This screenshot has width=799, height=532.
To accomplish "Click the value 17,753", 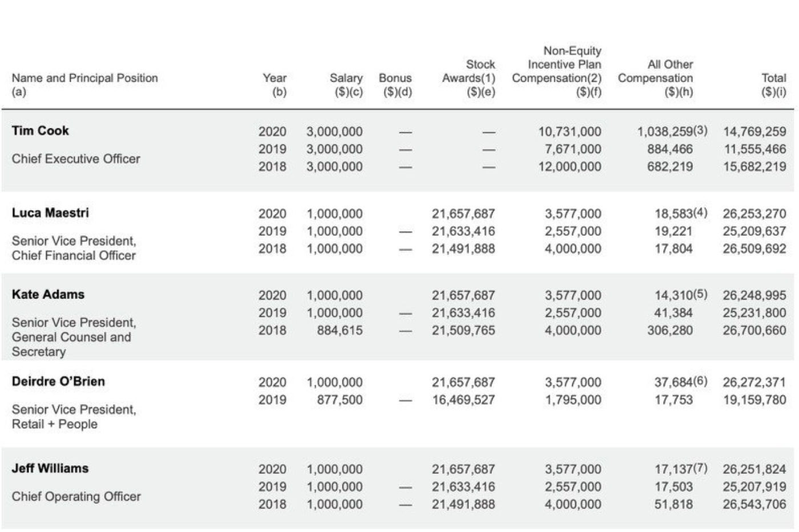I will pyautogui.click(x=673, y=400).
